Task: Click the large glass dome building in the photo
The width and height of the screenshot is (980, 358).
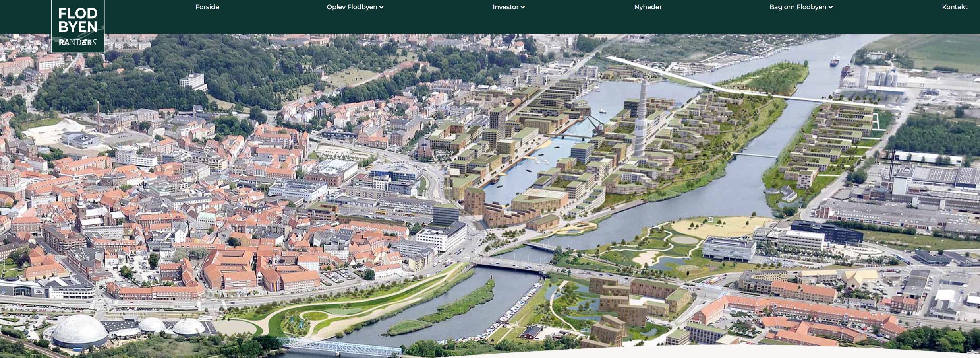Action: 80,330
